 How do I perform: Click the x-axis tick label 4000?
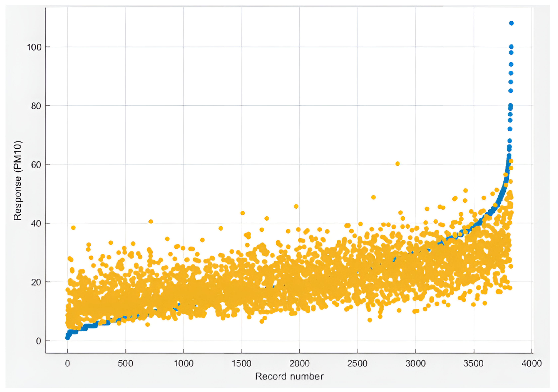tap(532, 364)
